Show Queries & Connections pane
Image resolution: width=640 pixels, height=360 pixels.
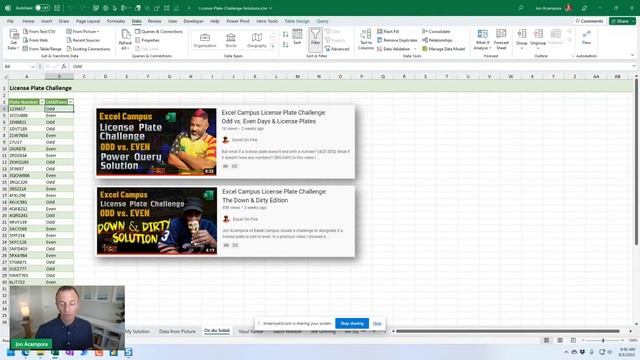(x=159, y=31)
